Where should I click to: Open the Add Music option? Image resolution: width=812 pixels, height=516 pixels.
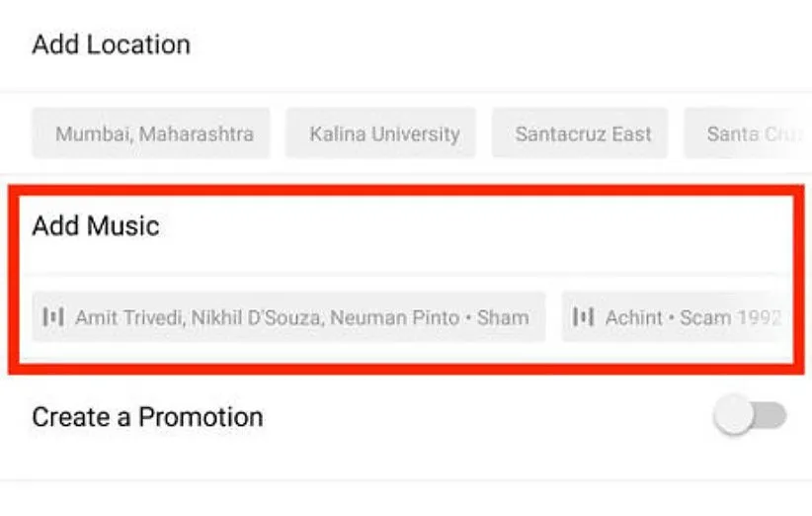click(x=95, y=226)
